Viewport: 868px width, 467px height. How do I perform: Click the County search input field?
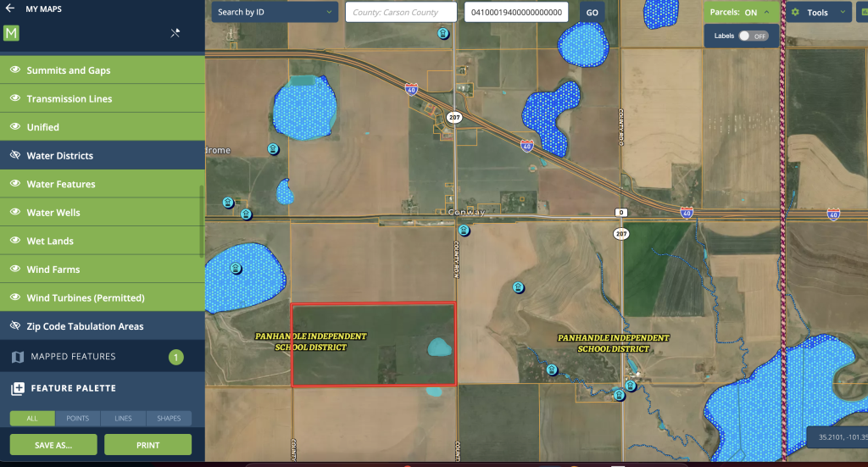pos(403,13)
